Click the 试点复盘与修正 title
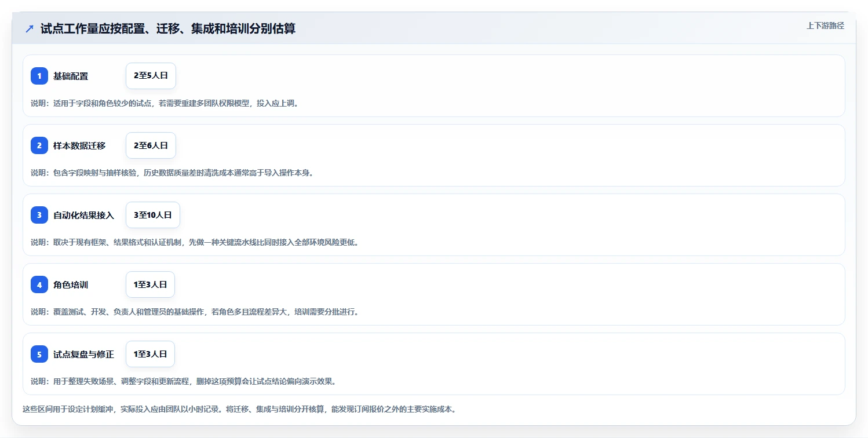The width and height of the screenshot is (868, 438). point(83,354)
